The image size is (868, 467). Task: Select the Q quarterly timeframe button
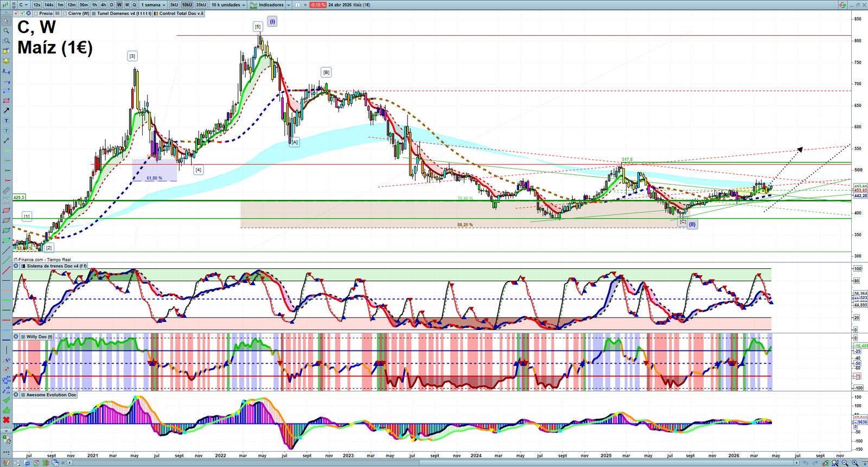(135, 5)
